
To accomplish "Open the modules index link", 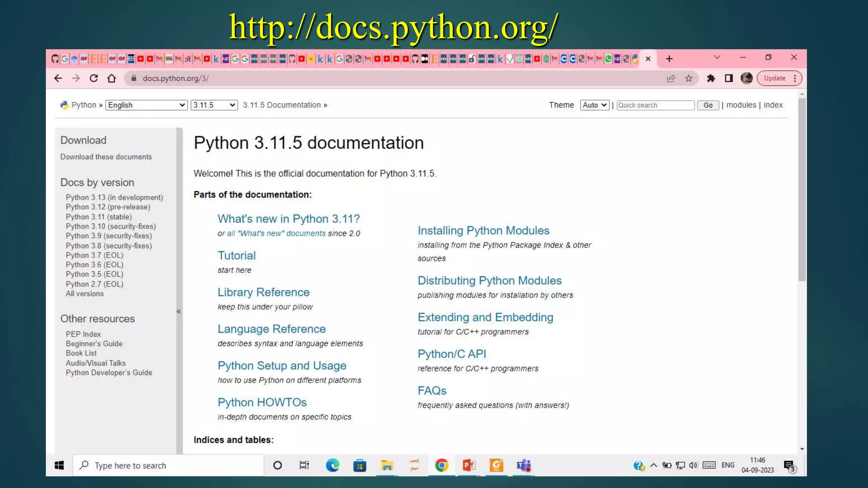I will coord(741,105).
